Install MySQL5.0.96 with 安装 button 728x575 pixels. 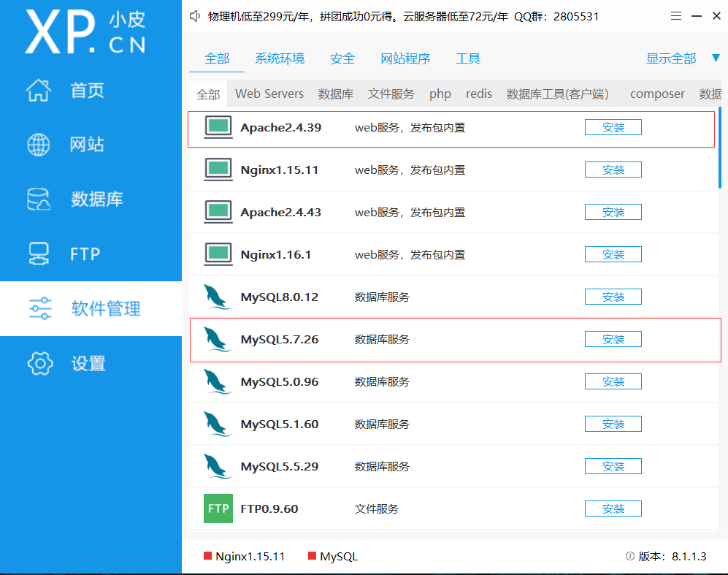pos(613,381)
